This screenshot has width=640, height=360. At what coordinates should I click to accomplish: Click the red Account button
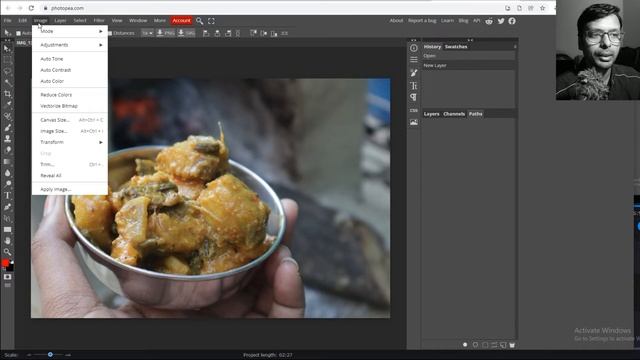click(181, 20)
